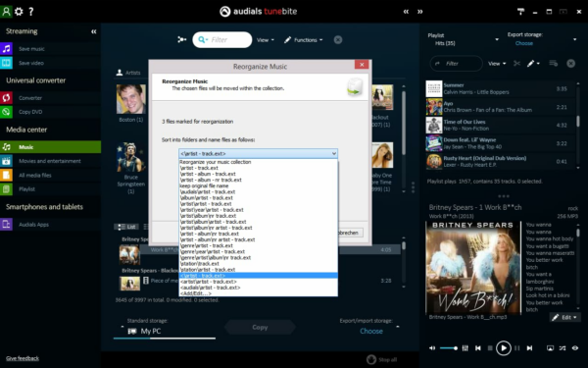
Task: Click the help question mark icon
Action: pyautogui.click(x=31, y=11)
